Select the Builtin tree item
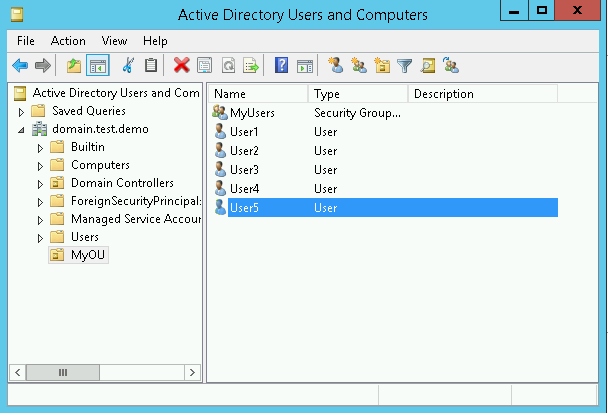The width and height of the screenshot is (608, 413). click(x=88, y=147)
